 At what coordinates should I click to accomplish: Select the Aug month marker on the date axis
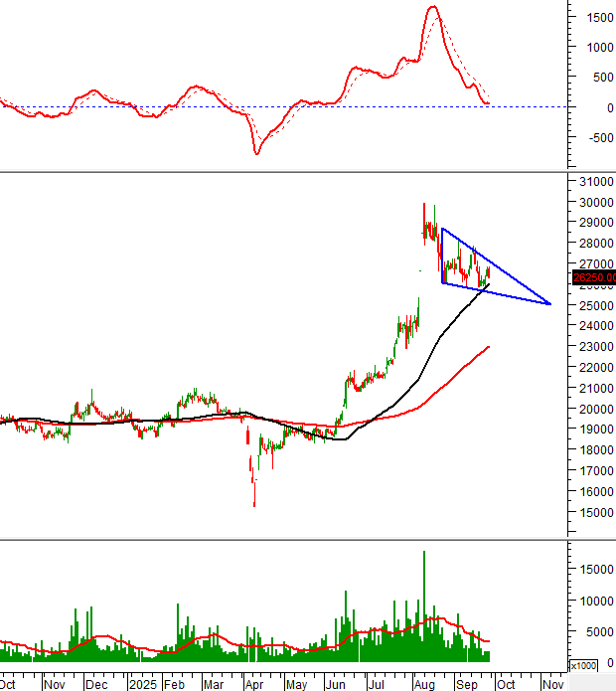pos(424,684)
